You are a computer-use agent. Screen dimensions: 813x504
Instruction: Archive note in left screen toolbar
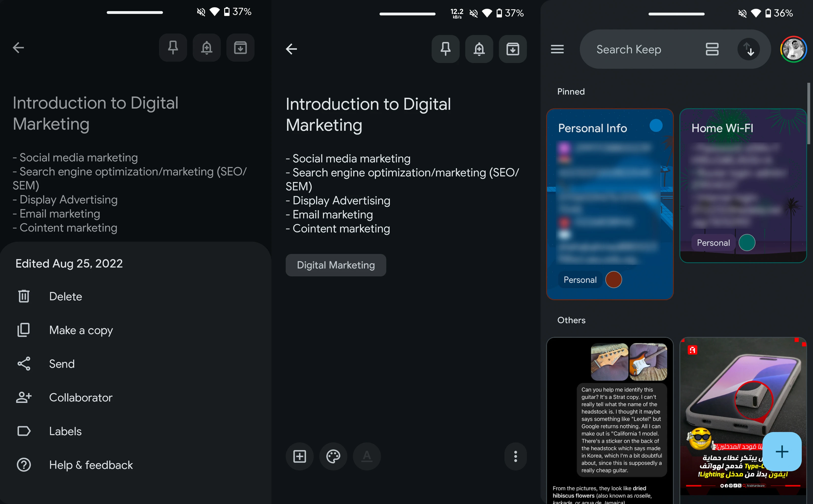pyautogui.click(x=240, y=48)
